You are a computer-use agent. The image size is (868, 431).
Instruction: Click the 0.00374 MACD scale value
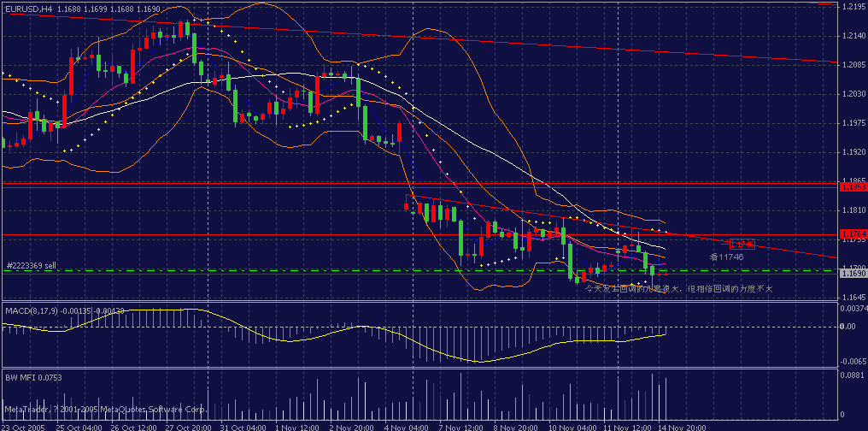click(853, 308)
